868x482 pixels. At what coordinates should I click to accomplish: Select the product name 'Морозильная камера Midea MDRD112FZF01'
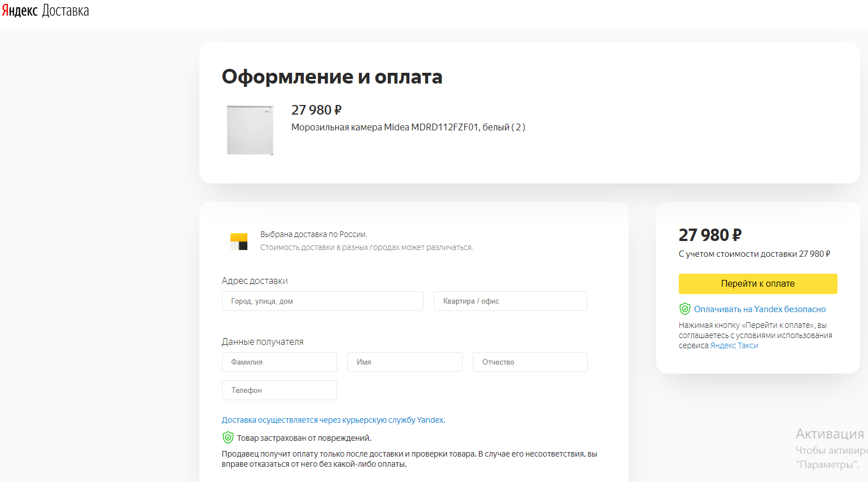385,128
